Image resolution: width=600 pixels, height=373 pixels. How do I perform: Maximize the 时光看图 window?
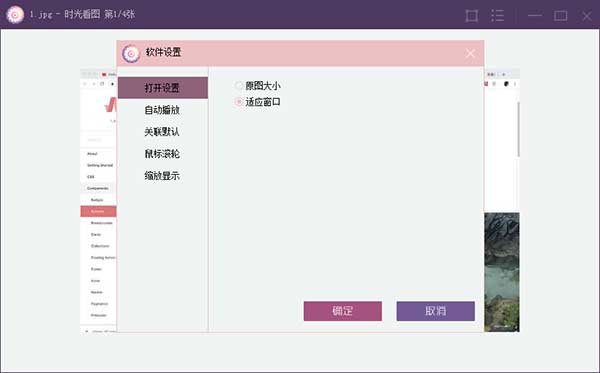click(x=560, y=16)
